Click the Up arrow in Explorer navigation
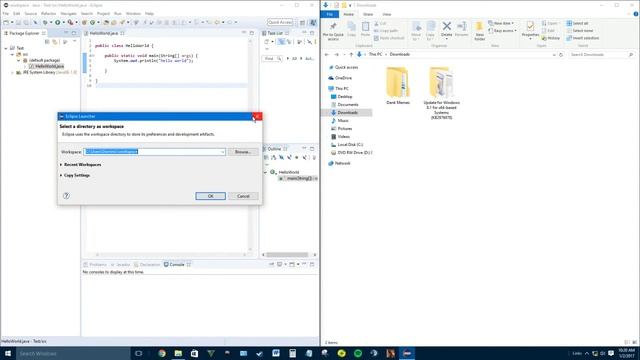The height and width of the screenshot is (360, 640). [x=351, y=54]
